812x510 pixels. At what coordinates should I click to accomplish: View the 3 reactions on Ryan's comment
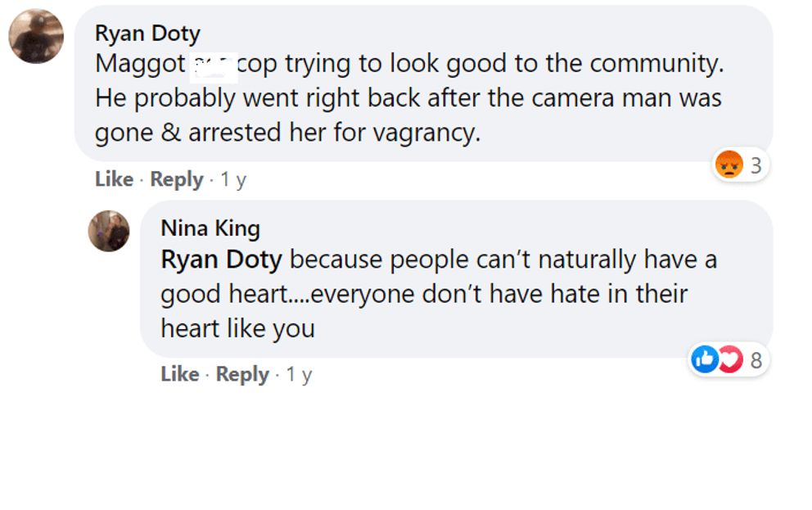756,165
